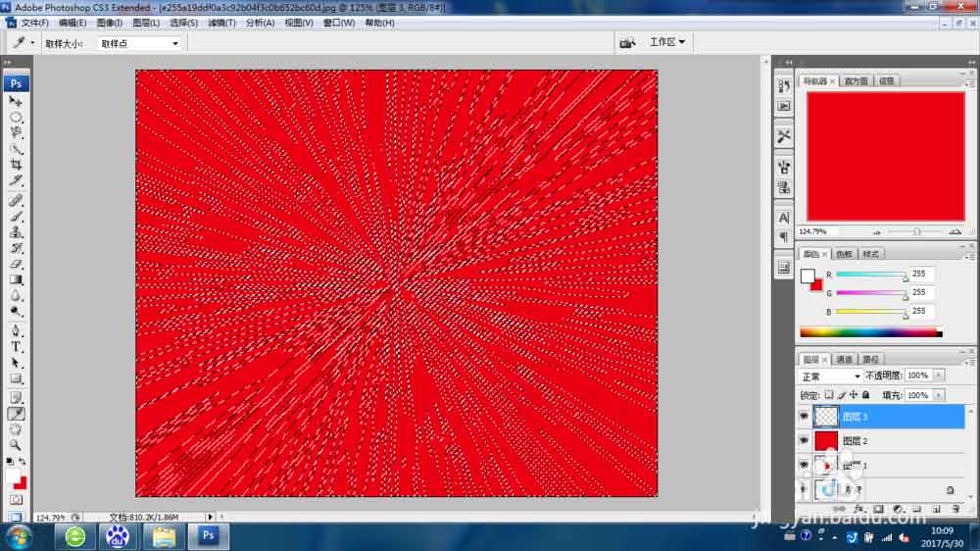The height and width of the screenshot is (551, 980).
Task: Create a new layer with bottom button
Action: pyautogui.click(x=936, y=509)
